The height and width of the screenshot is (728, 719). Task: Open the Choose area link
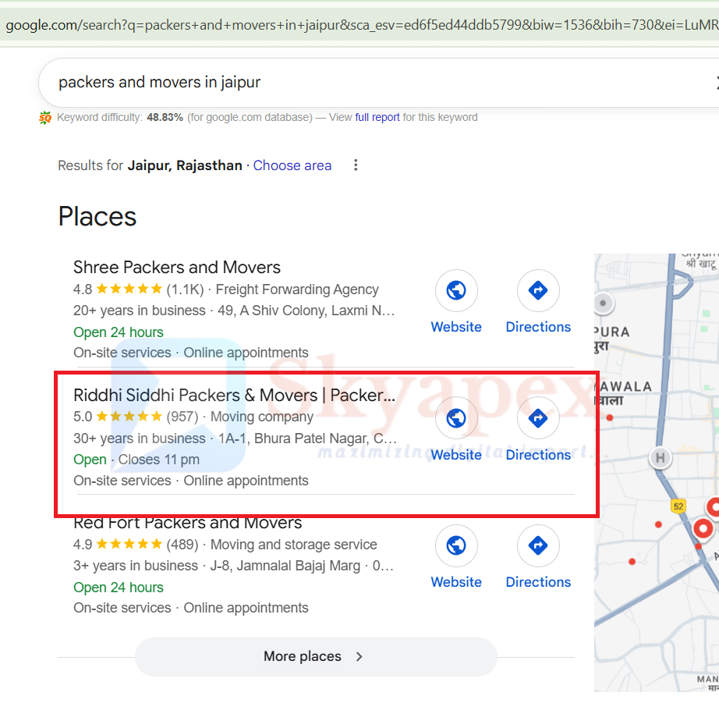pos(292,165)
